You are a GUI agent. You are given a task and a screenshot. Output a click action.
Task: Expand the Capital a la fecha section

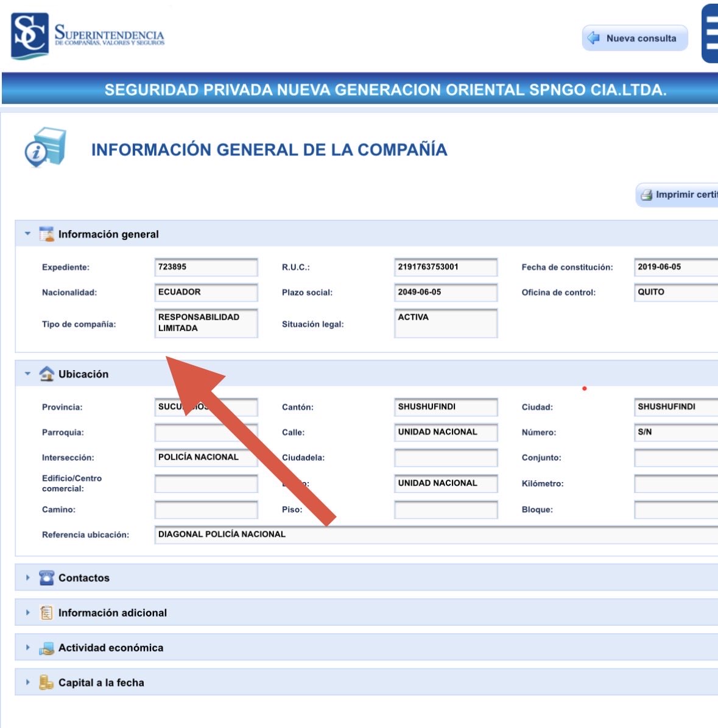click(x=27, y=682)
